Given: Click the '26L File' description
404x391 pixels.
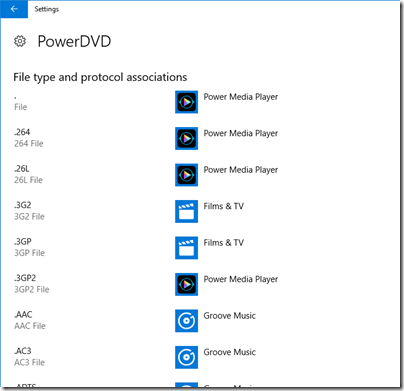Looking at the screenshot, I should [x=28, y=180].
